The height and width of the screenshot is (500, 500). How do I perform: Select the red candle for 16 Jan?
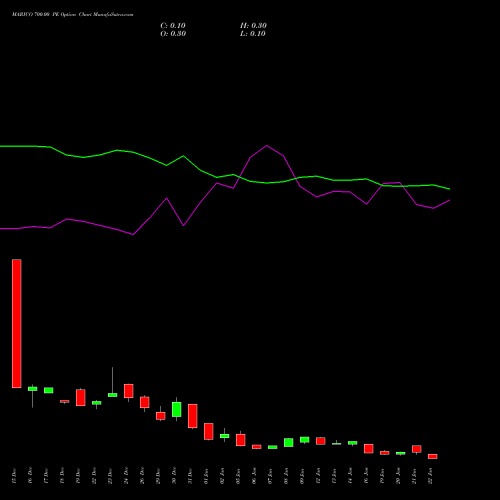click(369, 449)
